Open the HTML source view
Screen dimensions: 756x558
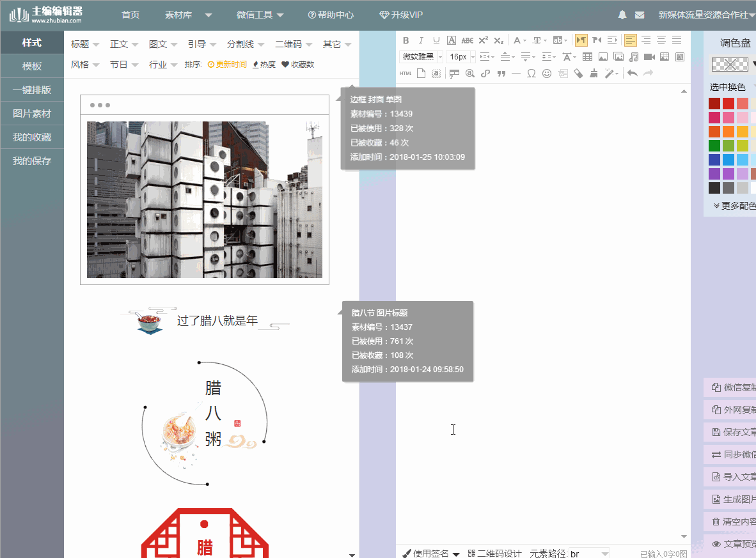click(x=406, y=74)
